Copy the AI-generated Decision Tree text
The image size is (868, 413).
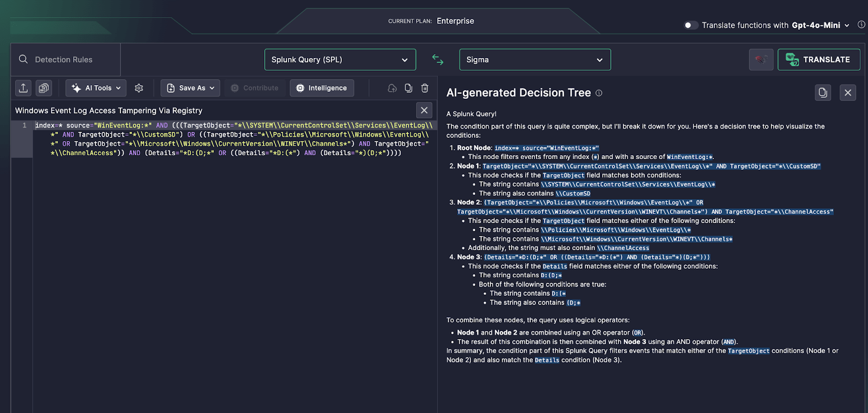tap(823, 93)
